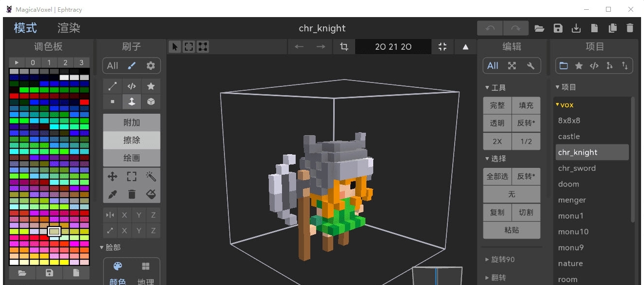644x285 pixels.
Task: Open the chr_sword project file
Action: [x=576, y=168]
